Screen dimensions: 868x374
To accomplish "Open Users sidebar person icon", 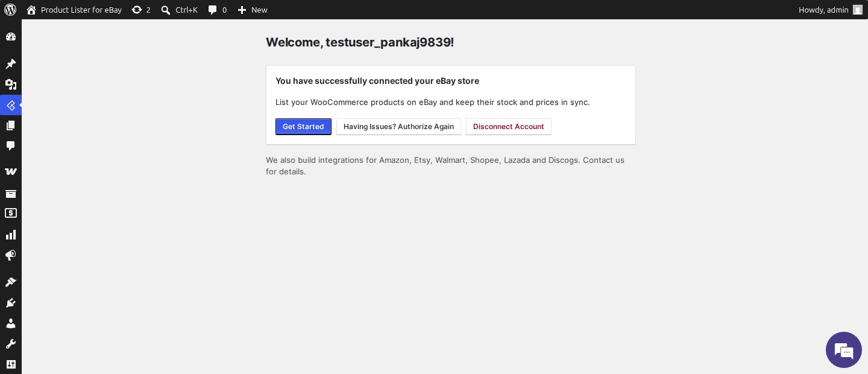I will [11, 323].
